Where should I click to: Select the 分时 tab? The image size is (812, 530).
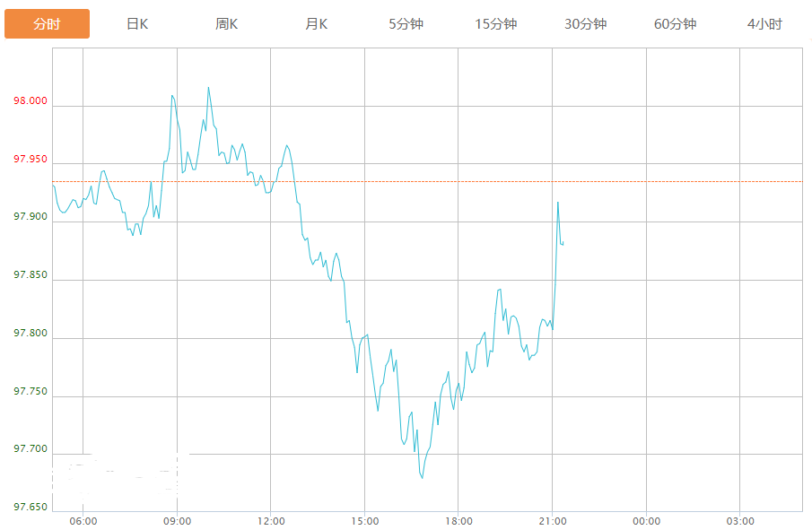(x=47, y=24)
